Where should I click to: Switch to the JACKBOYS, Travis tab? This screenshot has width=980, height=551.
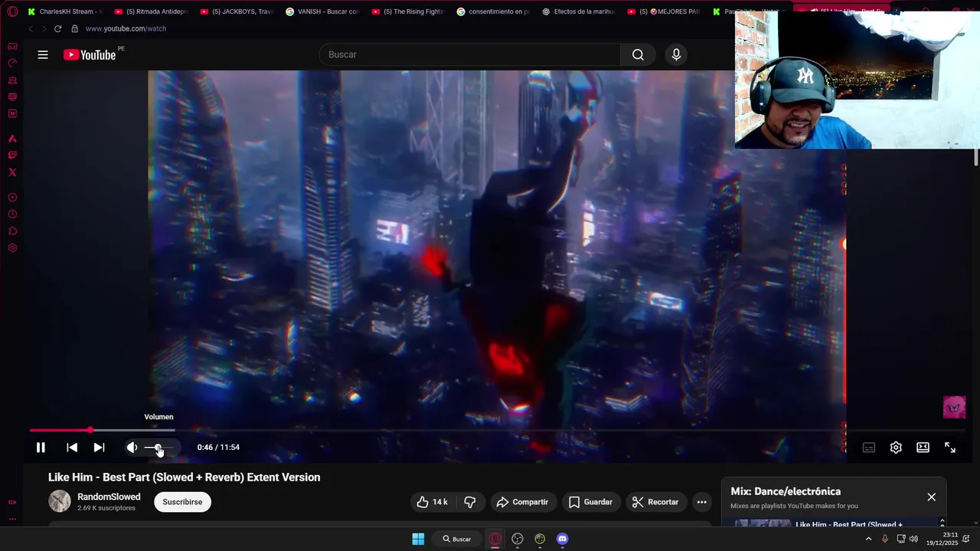[237, 11]
